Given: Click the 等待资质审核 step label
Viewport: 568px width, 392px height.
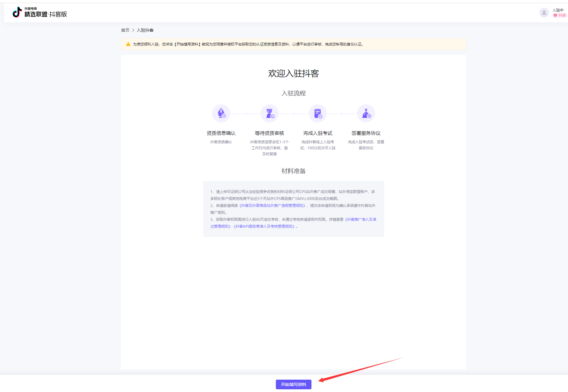Looking at the screenshot, I should 270,133.
